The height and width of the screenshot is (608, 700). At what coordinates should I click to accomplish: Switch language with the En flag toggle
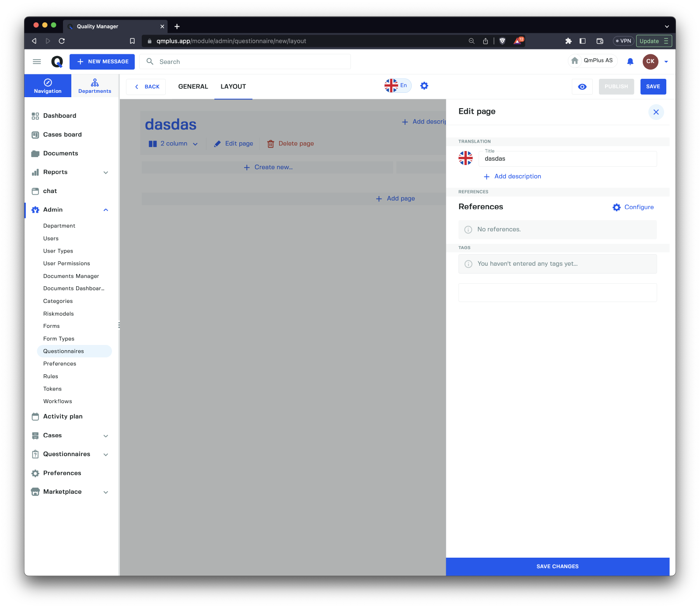click(x=397, y=86)
